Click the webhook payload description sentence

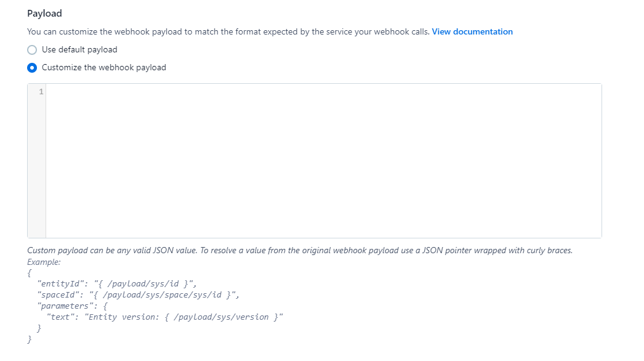(228, 31)
